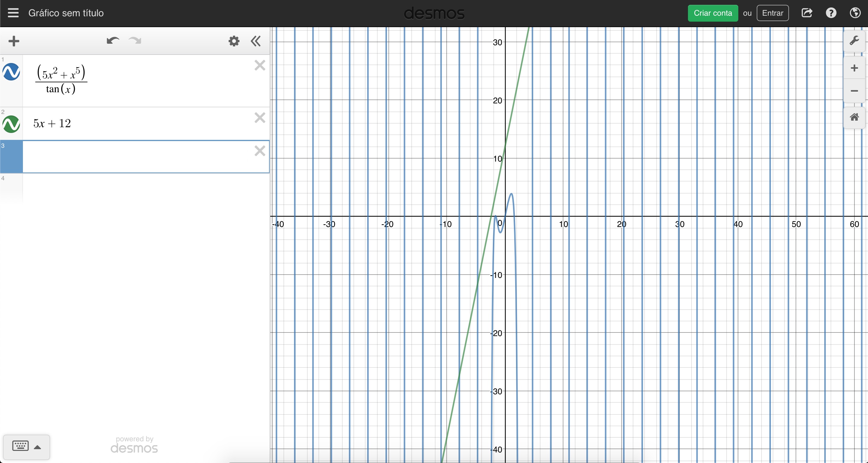The height and width of the screenshot is (463, 868).
Task: Click the add item plus icon
Action: point(14,41)
